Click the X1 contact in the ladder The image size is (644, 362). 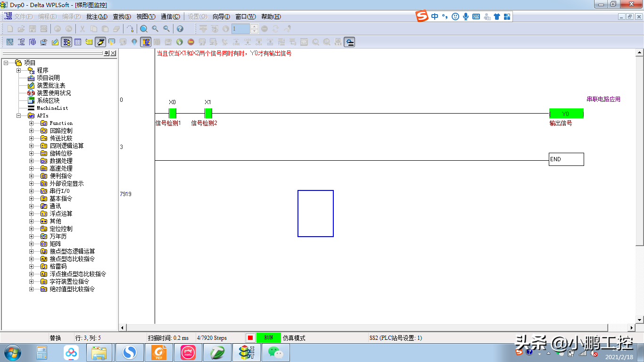[x=208, y=113]
